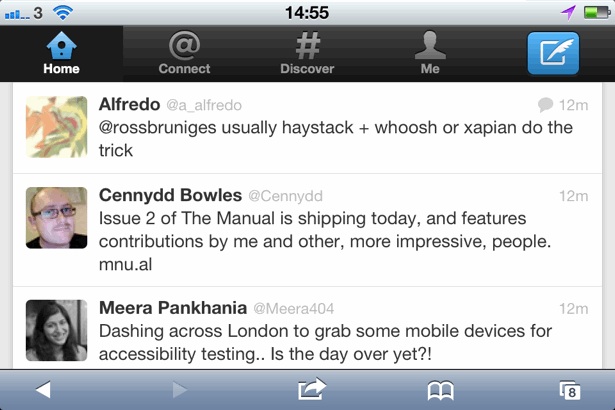The width and height of the screenshot is (615, 410).
Task: Tap the browser back arrow
Action: click(x=43, y=390)
